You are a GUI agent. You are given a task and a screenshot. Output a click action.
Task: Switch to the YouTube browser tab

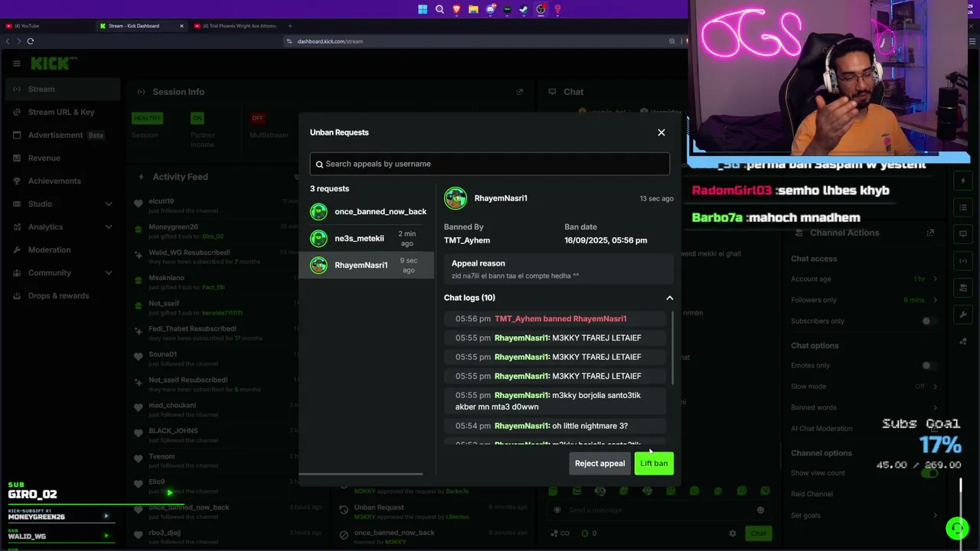[x=47, y=26]
